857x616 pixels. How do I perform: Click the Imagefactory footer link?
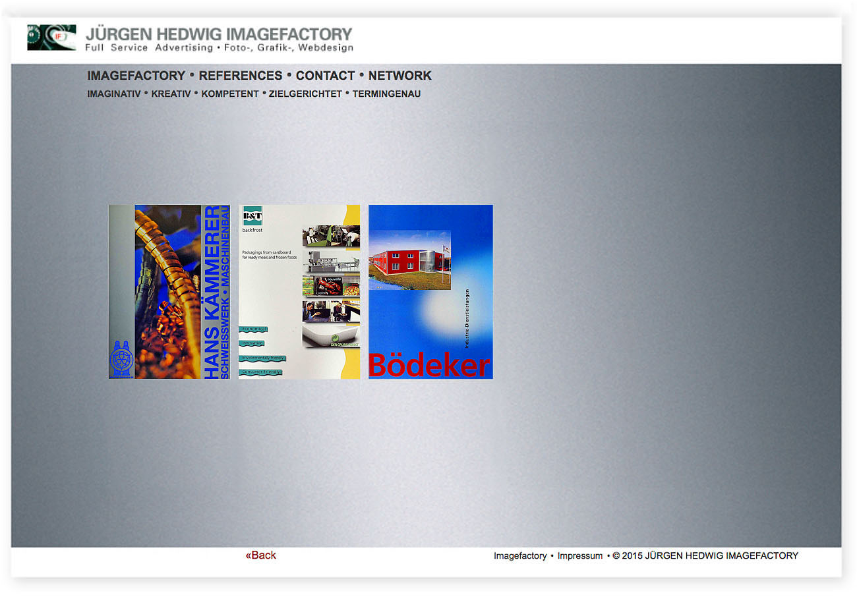520,556
